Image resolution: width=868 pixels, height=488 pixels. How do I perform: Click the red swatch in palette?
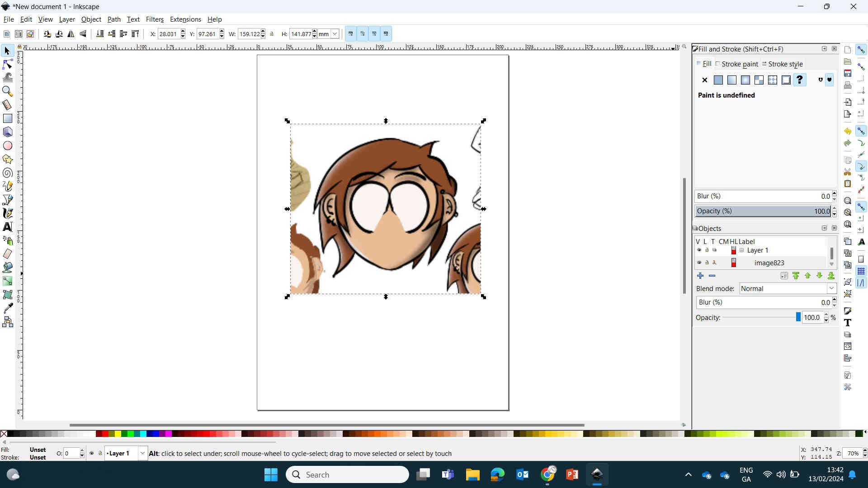tap(105, 434)
